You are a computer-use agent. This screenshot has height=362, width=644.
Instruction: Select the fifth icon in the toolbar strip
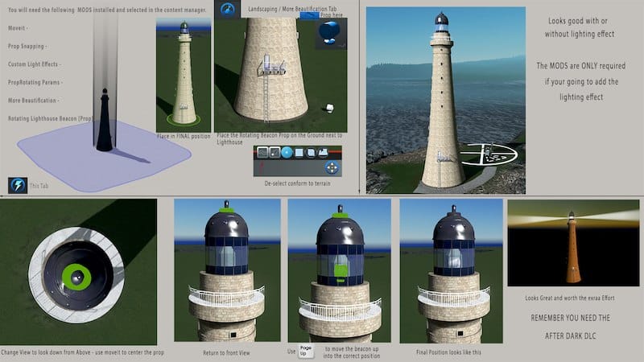311,152
